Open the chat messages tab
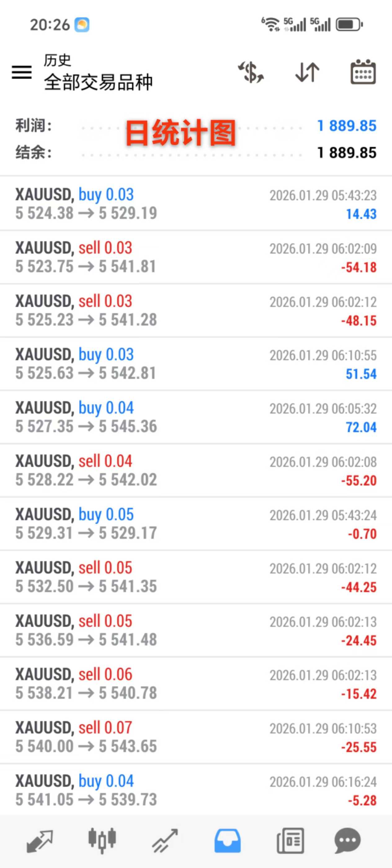392x868 pixels. click(x=348, y=841)
